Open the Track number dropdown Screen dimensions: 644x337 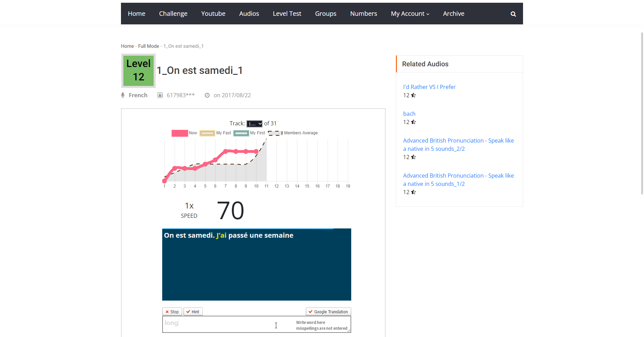click(x=254, y=123)
